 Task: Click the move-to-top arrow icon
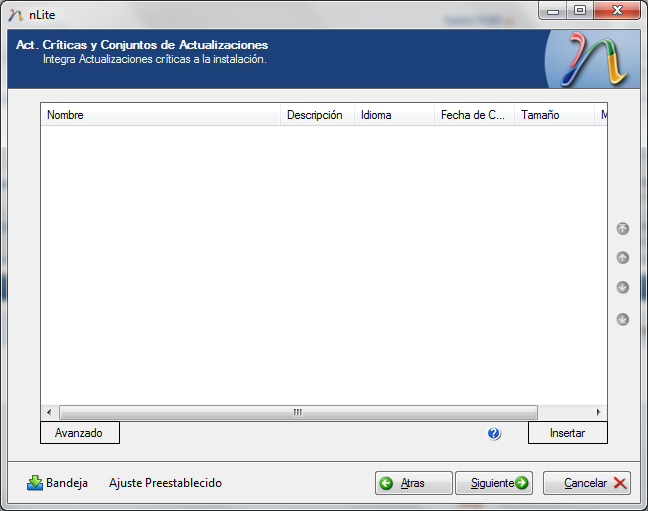point(622,229)
